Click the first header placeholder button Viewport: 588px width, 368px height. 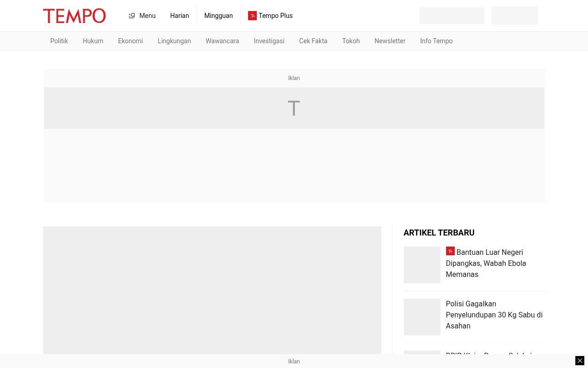point(452,16)
